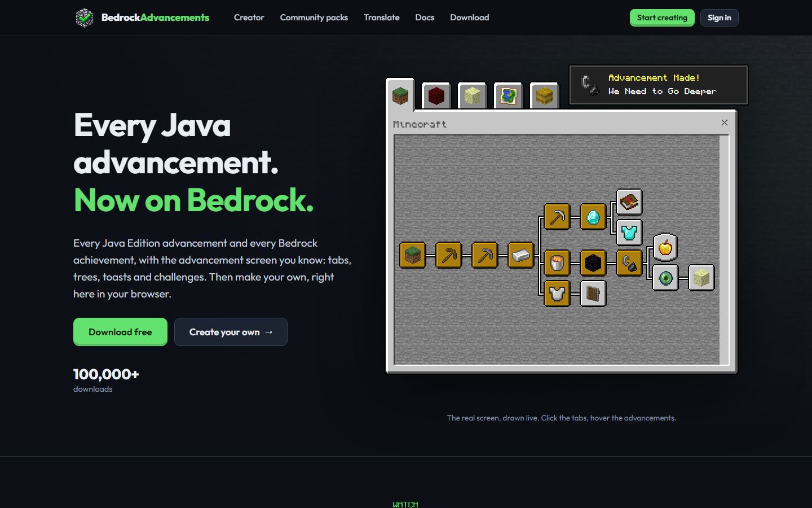The width and height of the screenshot is (812, 508).
Task: Select the wooden pickaxe node next to grass block
Action: point(449,255)
